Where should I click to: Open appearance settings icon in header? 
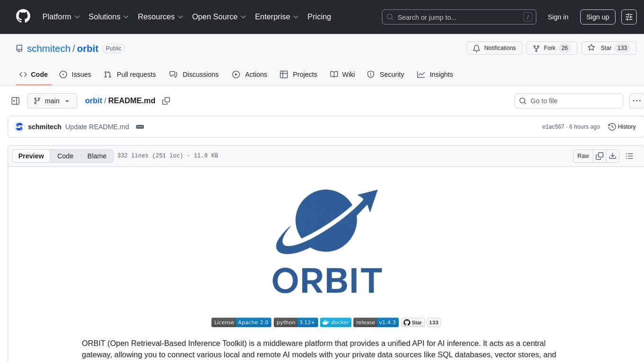[x=629, y=17]
